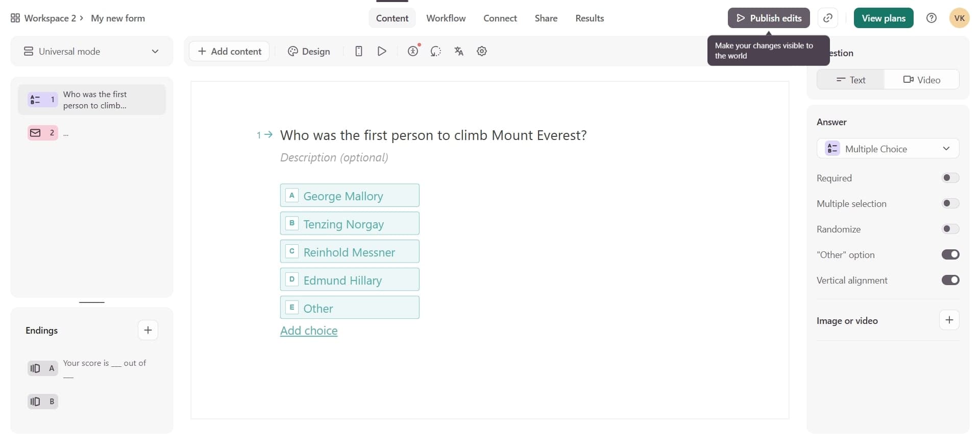
Task: Enable the Required toggle
Action: tap(950, 178)
